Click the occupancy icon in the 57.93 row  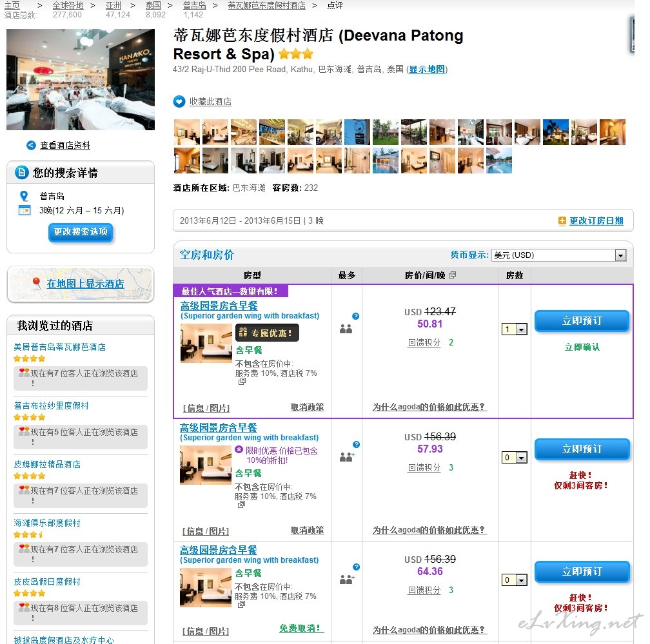[x=347, y=457]
